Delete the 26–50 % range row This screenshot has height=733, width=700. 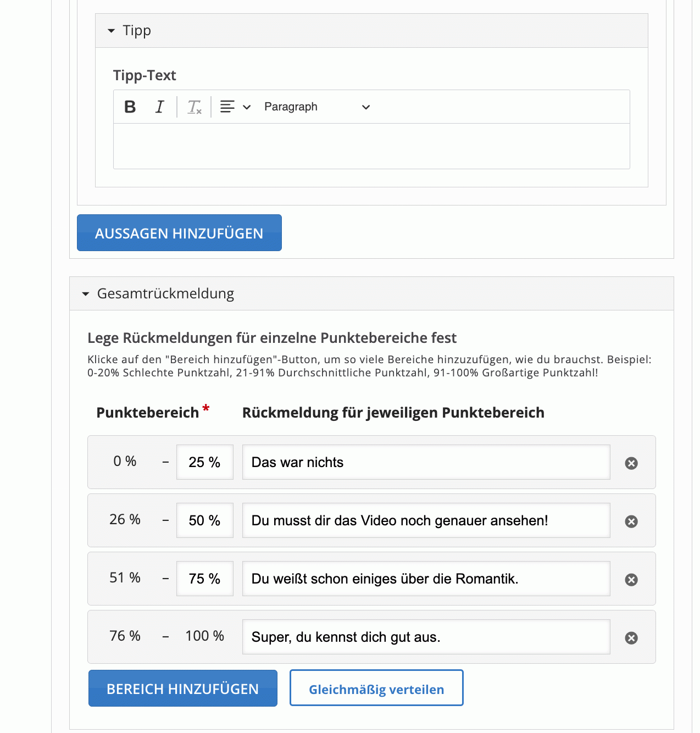coord(631,521)
